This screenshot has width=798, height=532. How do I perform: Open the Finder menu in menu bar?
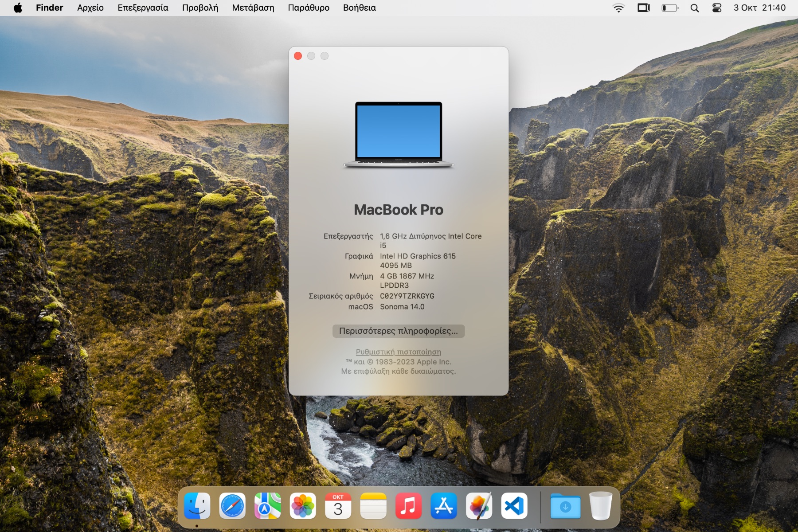point(49,8)
